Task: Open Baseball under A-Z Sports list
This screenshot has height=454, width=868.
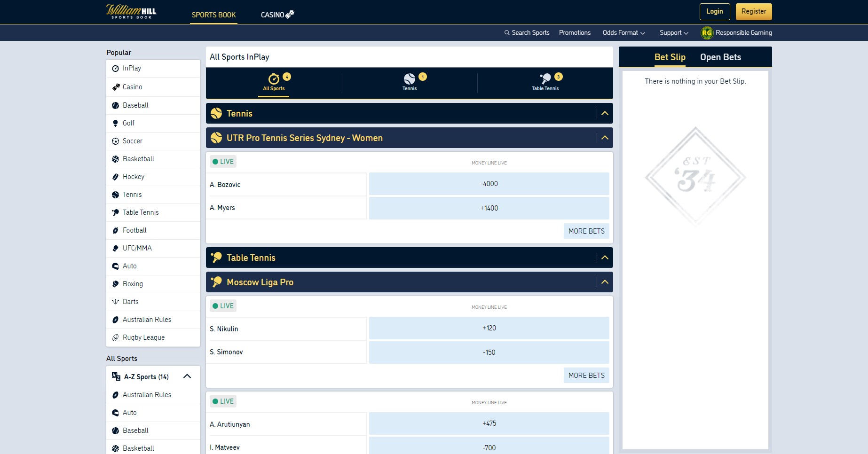Action: (153, 431)
